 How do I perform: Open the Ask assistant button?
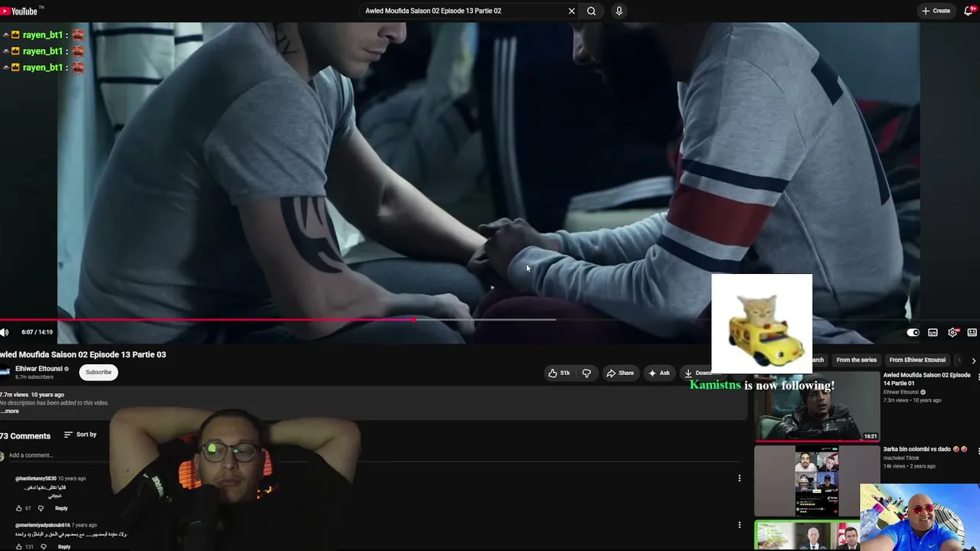pos(659,373)
